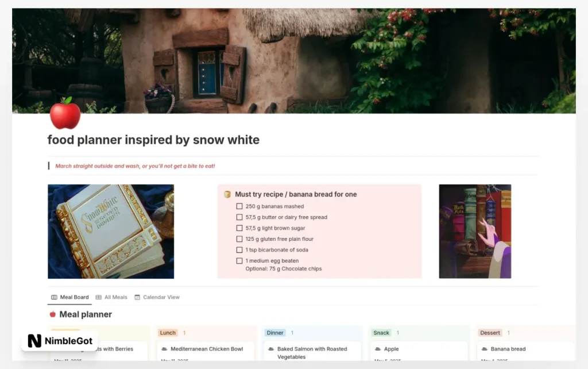Check 57,5 g light brown sugar
The width and height of the screenshot is (588, 369).
239,228
